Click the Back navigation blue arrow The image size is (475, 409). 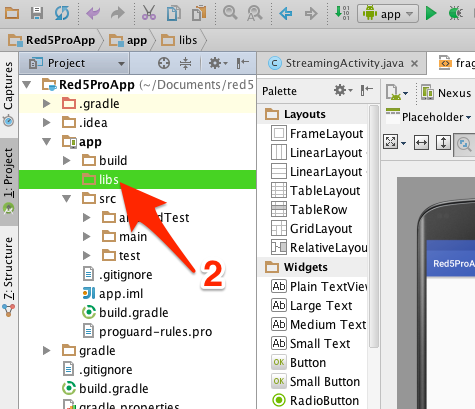(286, 14)
